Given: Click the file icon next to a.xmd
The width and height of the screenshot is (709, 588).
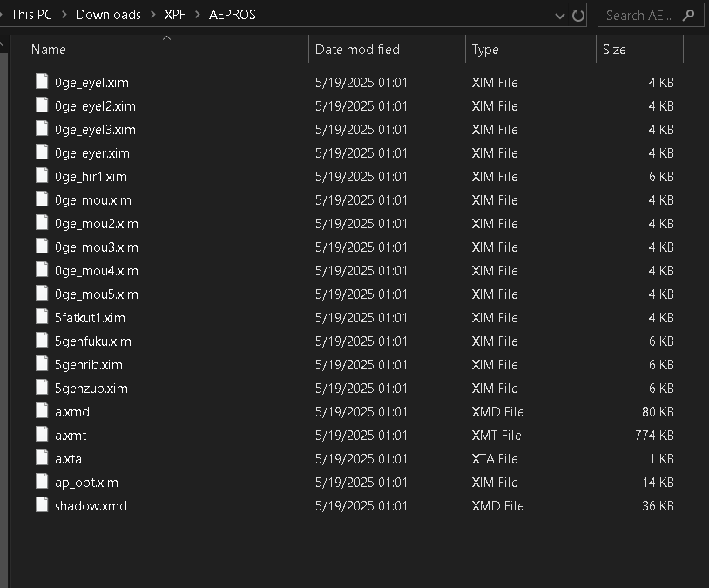Looking at the screenshot, I should 42,411.
